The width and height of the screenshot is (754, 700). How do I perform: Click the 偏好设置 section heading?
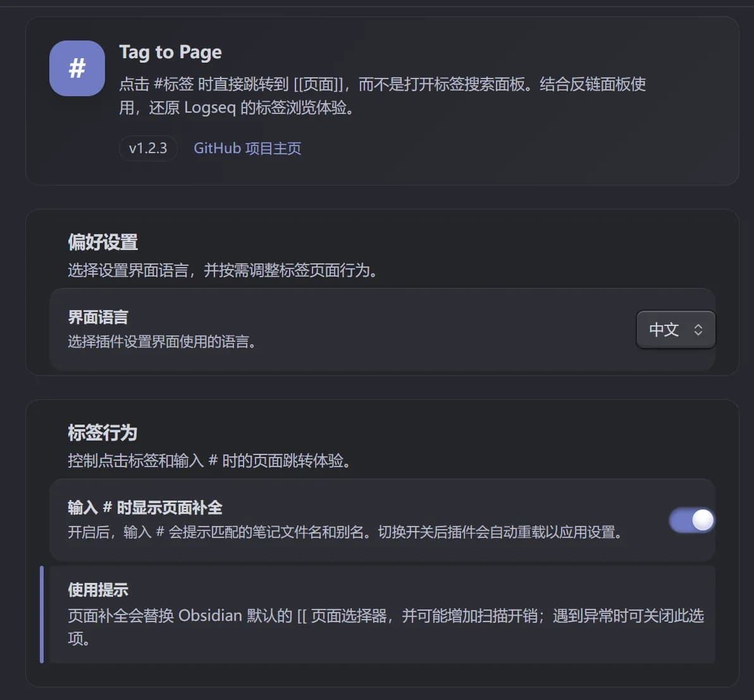tap(102, 242)
